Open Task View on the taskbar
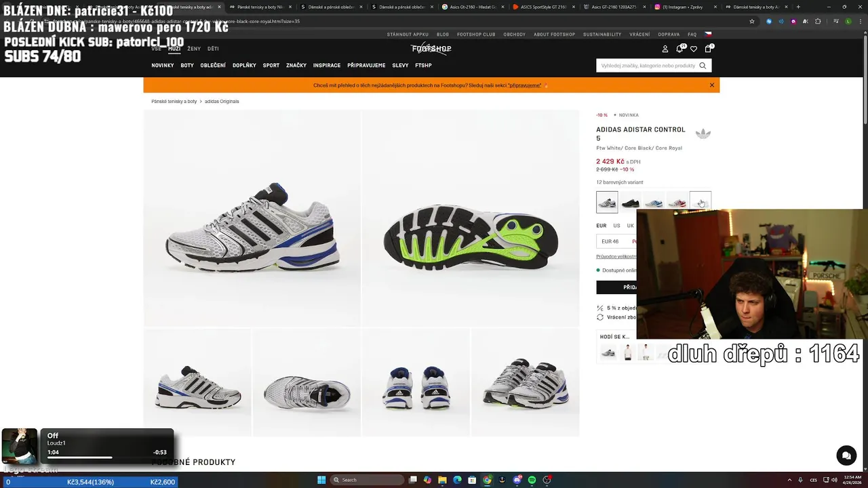 (x=412, y=480)
